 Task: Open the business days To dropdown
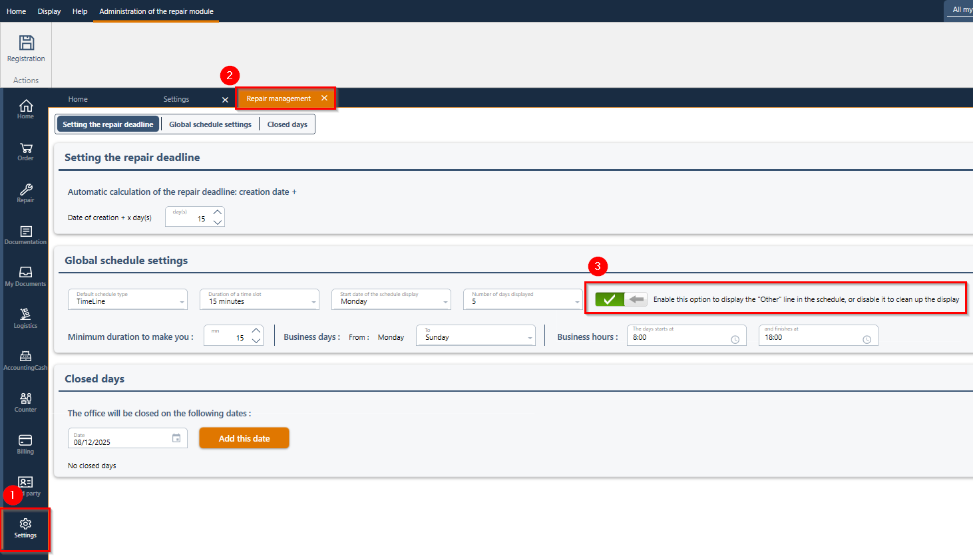tap(476, 335)
